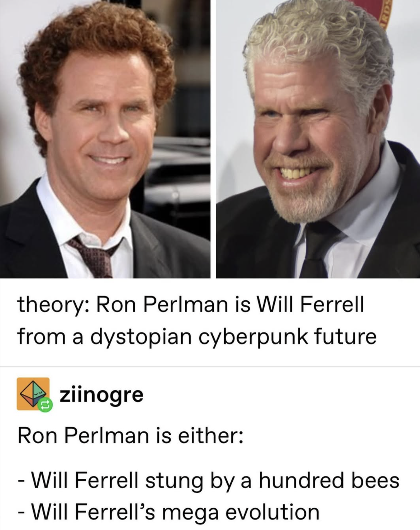
Task: Click the curly gray hair in photo
Action: 319,37
